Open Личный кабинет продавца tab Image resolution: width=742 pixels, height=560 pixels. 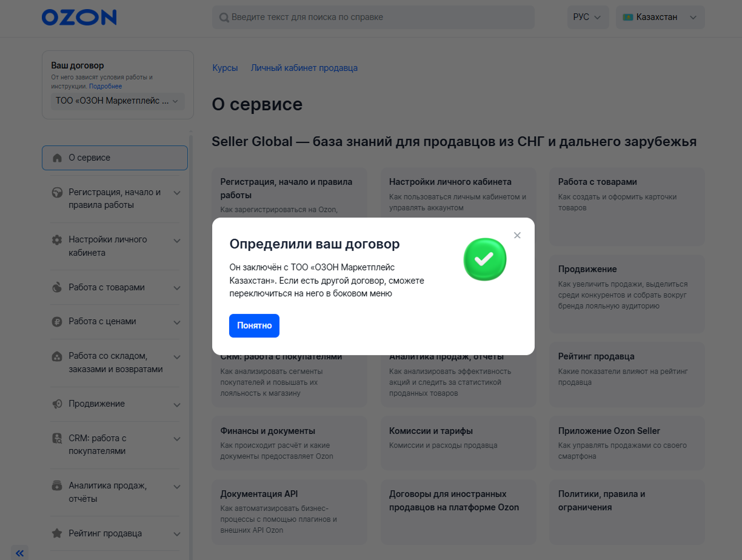pyautogui.click(x=304, y=68)
